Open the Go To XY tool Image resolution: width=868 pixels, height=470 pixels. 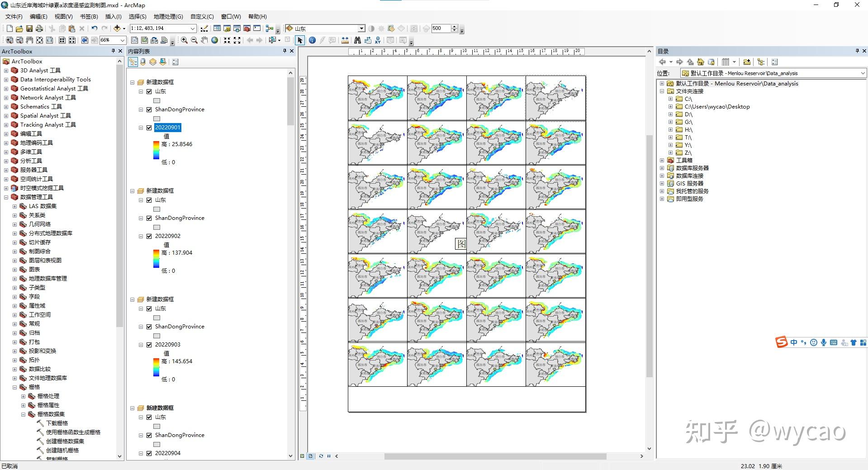tap(378, 40)
